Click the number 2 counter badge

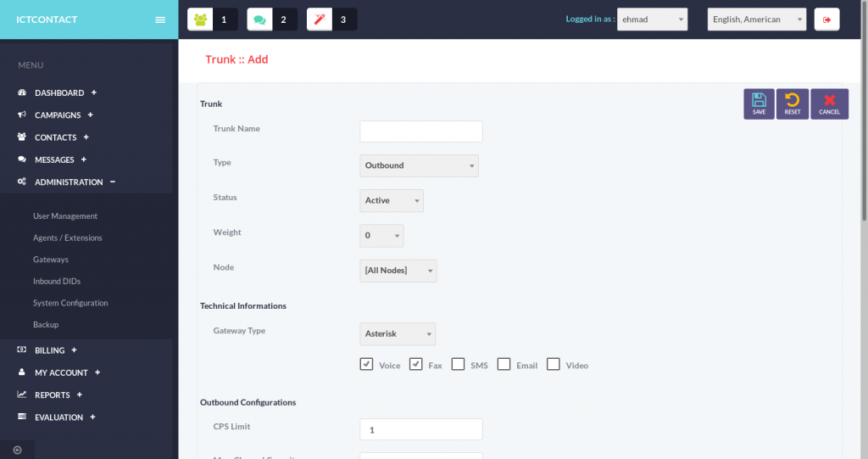pyautogui.click(x=284, y=20)
